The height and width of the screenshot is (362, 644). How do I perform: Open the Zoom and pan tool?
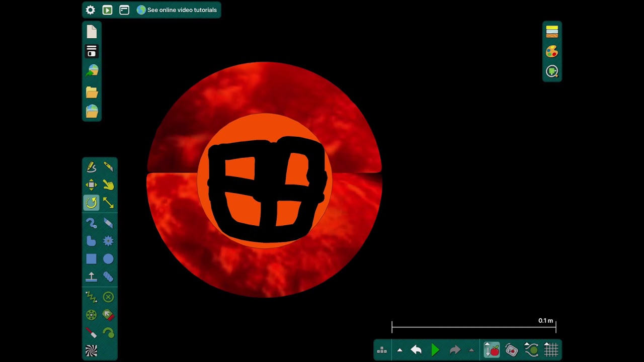(552, 71)
